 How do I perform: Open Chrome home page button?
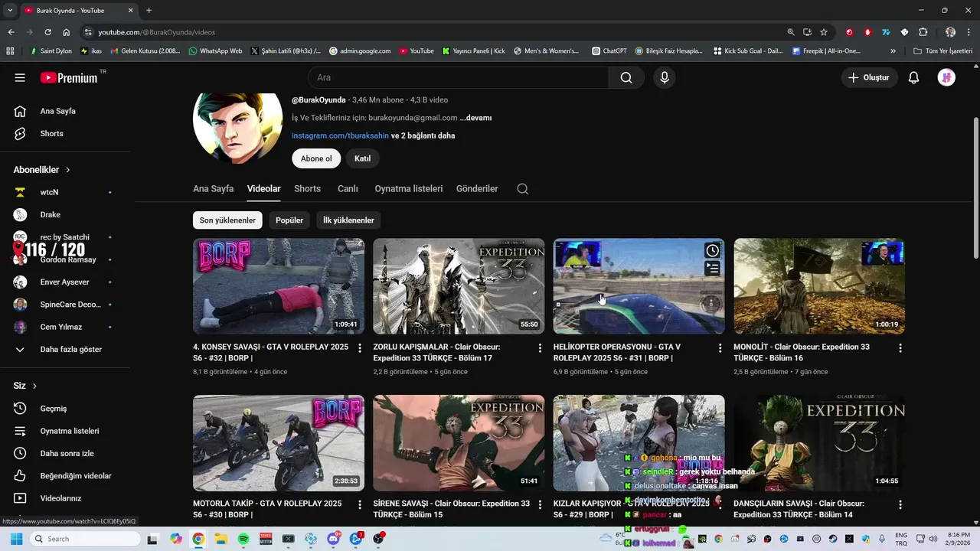click(66, 32)
